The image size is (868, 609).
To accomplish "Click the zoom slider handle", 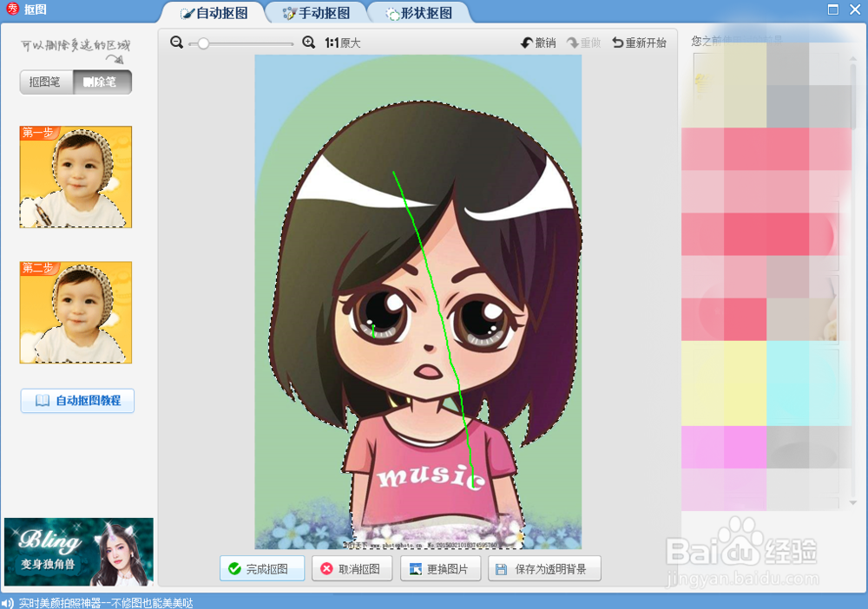I will [x=203, y=43].
